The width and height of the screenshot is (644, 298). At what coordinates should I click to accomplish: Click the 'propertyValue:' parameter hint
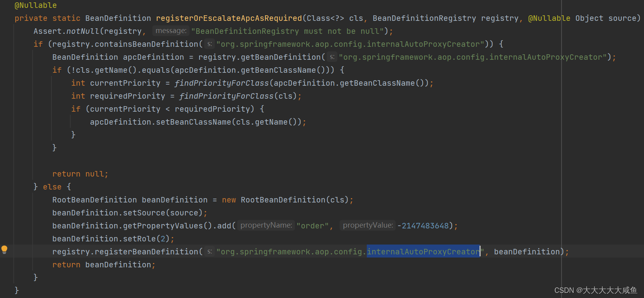click(x=368, y=225)
